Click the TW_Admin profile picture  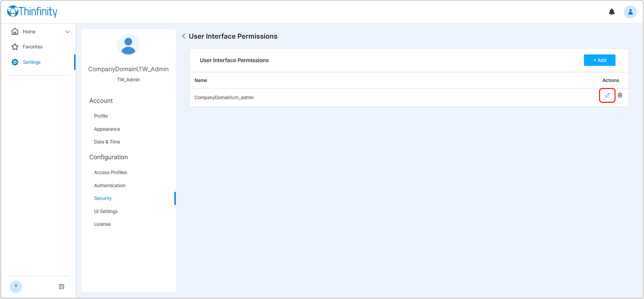click(x=128, y=45)
